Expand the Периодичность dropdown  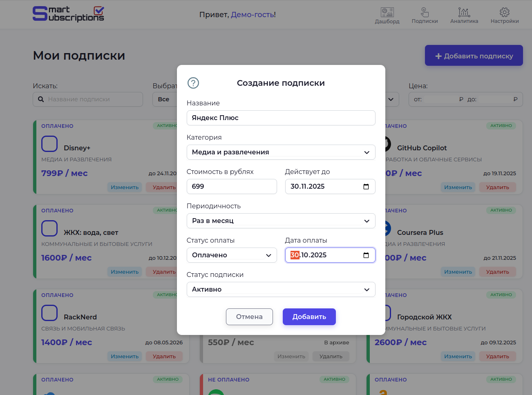click(281, 221)
